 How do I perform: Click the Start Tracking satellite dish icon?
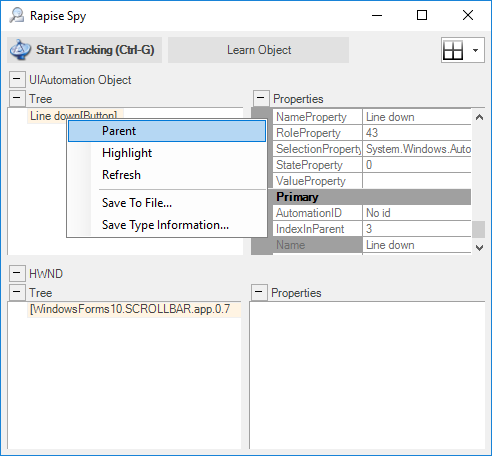[21, 50]
